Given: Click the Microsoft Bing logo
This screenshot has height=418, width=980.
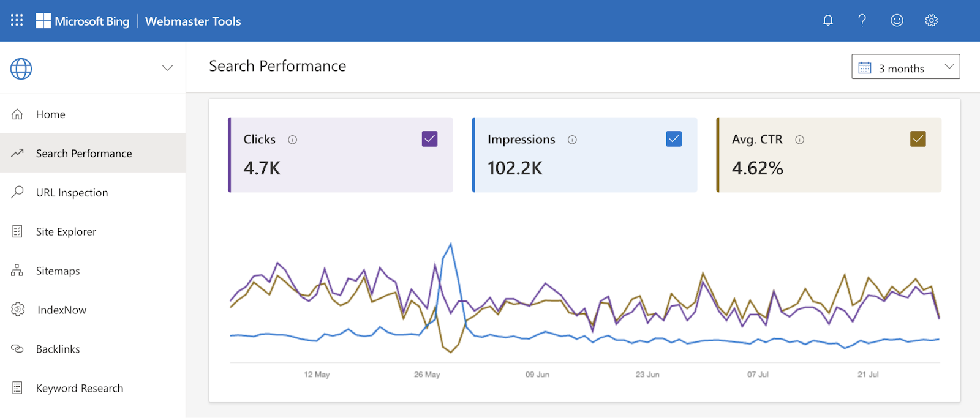Looking at the screenshot, I should pos(83,21).
